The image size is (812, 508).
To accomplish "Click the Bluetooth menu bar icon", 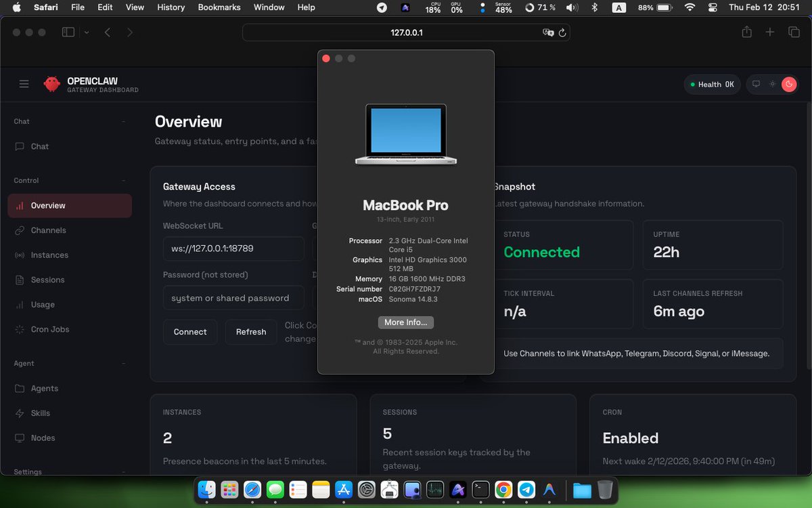I will coord(595,7).
